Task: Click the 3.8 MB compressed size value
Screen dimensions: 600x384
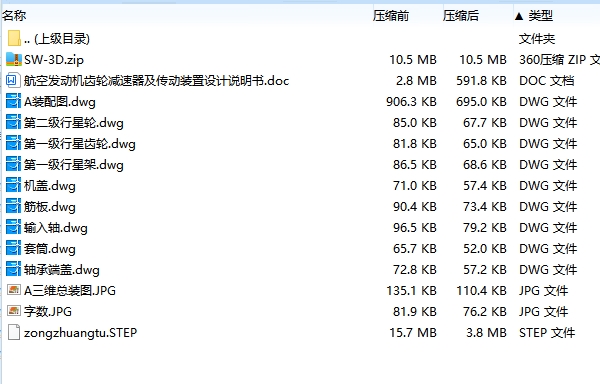Action: coord(486,333)
